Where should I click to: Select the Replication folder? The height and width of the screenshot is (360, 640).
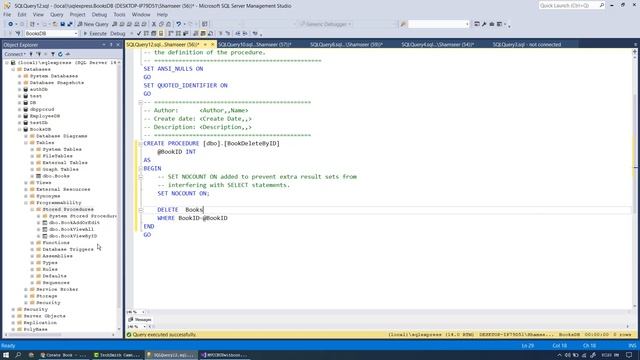point(40,323)
